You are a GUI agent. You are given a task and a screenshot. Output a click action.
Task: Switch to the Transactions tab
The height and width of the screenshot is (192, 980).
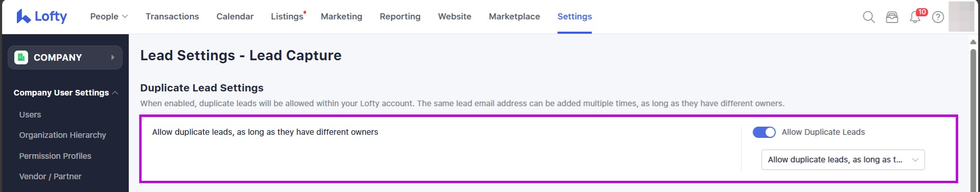coord(172,16)
